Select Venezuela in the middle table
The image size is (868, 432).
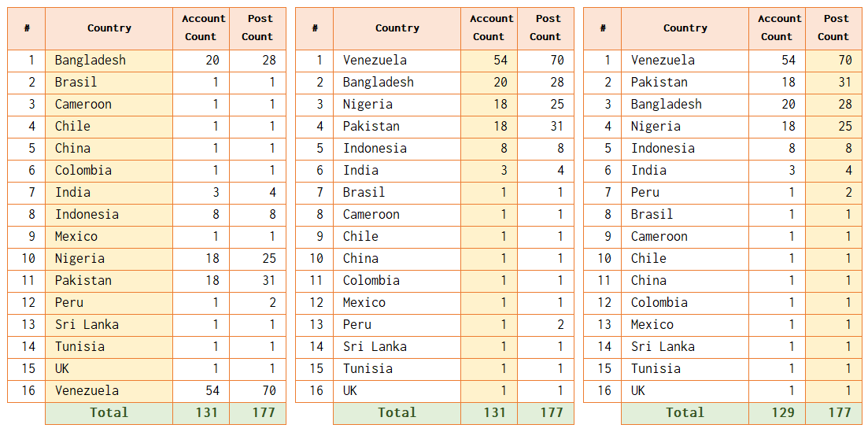click(397, 61)
